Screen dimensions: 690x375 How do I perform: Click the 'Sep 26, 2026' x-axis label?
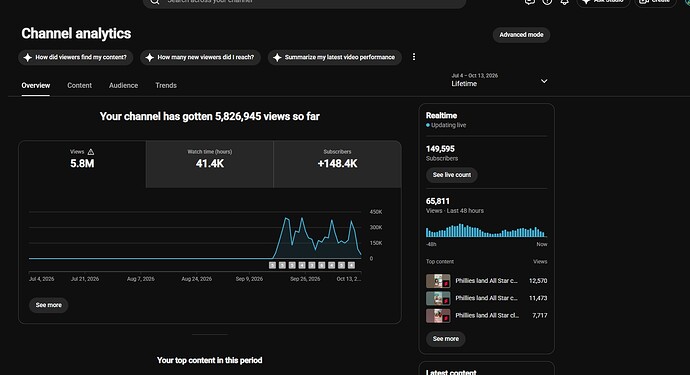coord(305,279)
